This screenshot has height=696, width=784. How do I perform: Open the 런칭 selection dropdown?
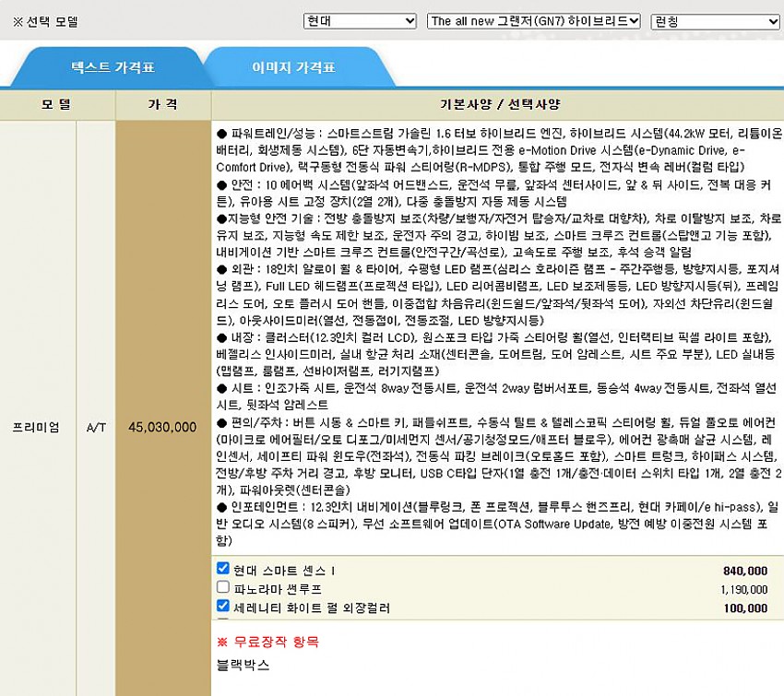point(715,21)
